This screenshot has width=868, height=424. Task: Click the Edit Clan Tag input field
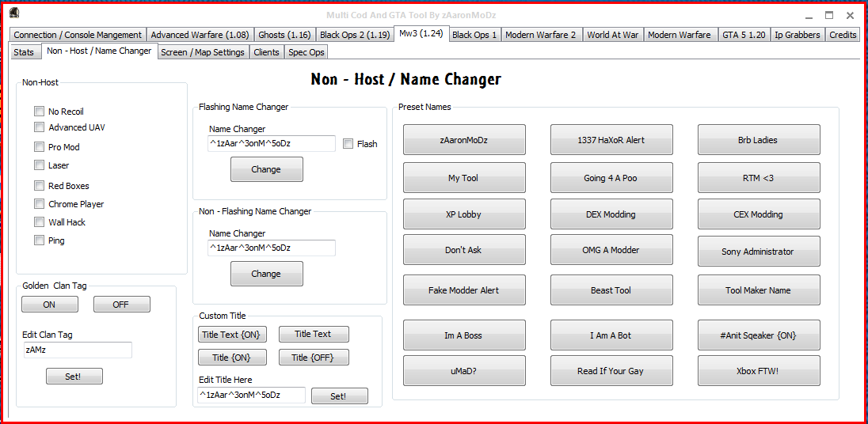coord(78,350)
